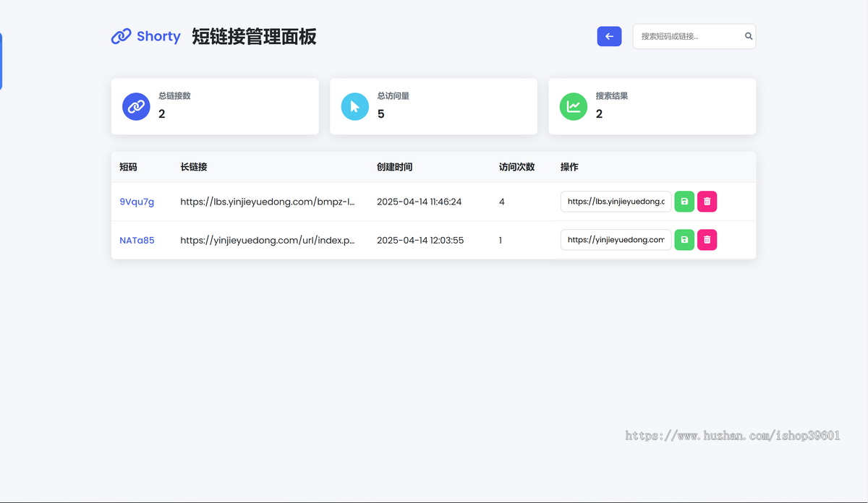
Task: Click the 总链接数 link icon
Action: tap(136, 106)
